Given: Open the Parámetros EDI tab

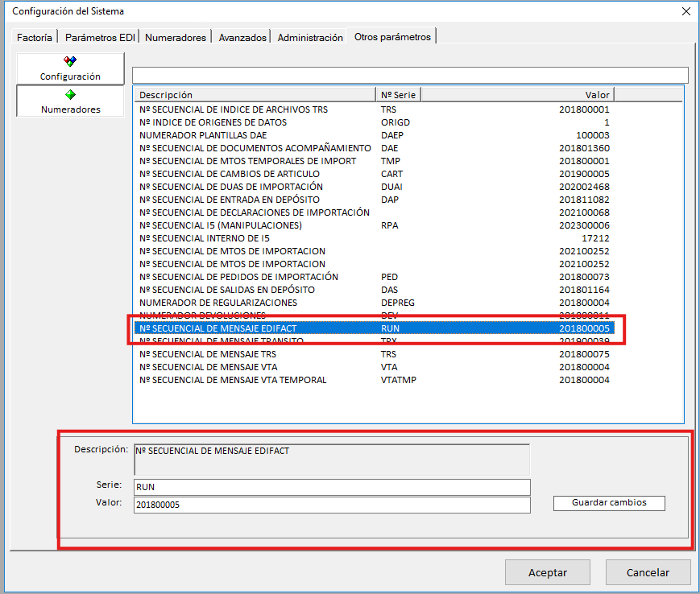Looking at the screenshot, I should coord(100,37).
